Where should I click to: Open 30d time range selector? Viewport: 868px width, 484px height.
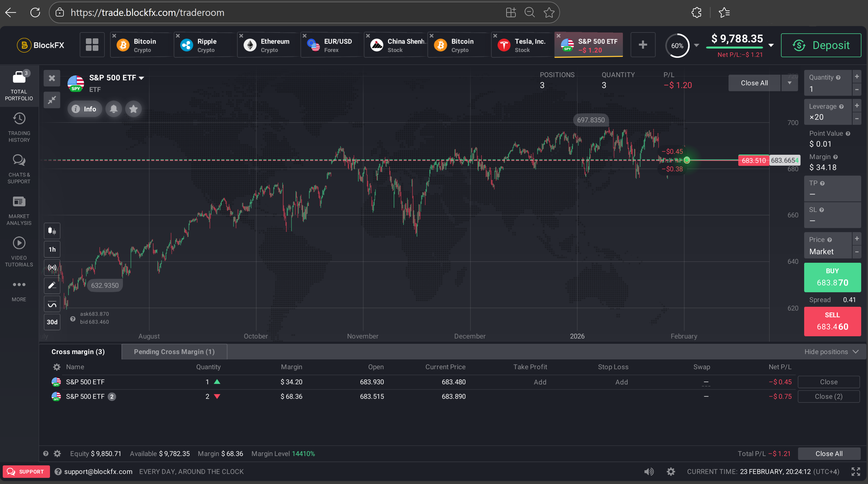[52, 322]
